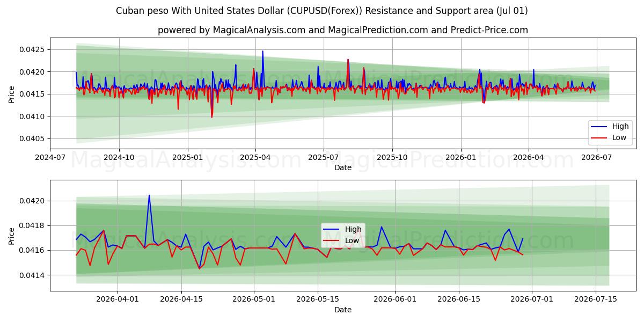Click the 2026-07-15 tick on bottom chart
The image size is (644, 322).
(x=596, y=300)
